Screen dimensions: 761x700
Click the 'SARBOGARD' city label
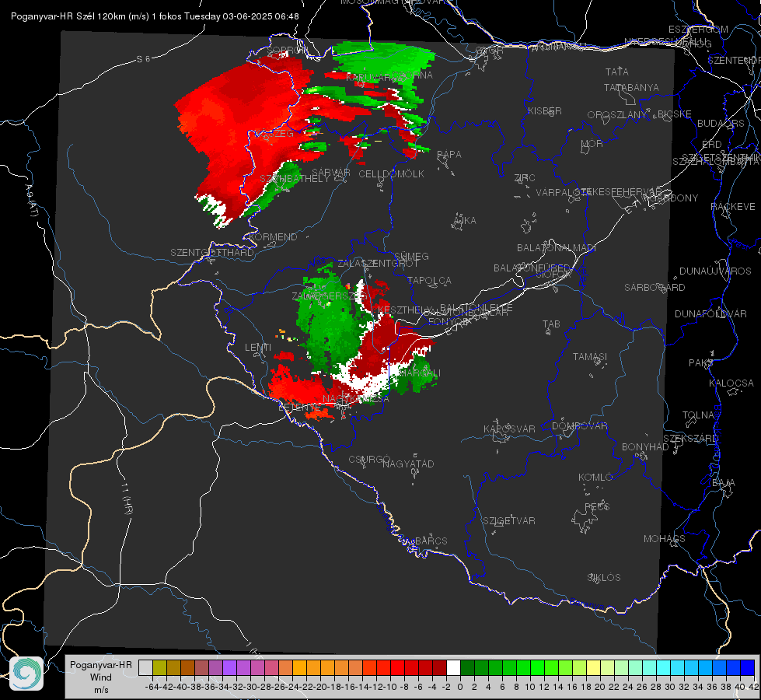pos(655,288)
